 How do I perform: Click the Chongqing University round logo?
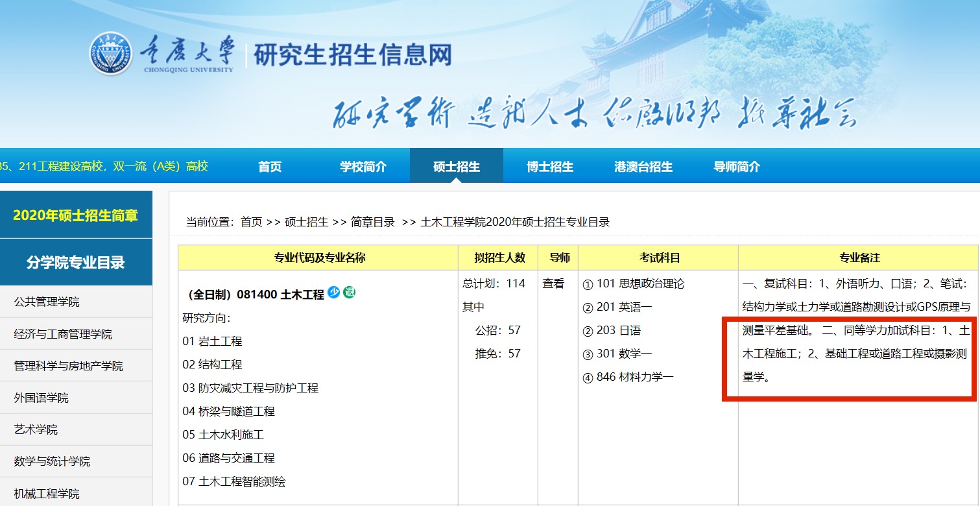[111, 54]
